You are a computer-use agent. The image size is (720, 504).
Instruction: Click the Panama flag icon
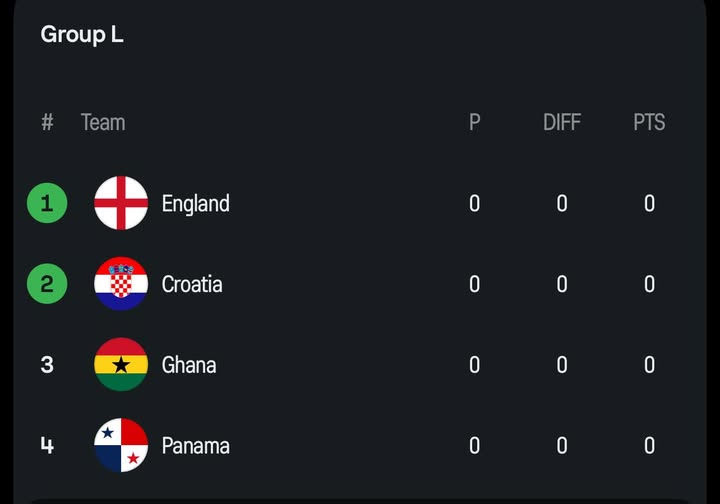[x=121, y=445]
